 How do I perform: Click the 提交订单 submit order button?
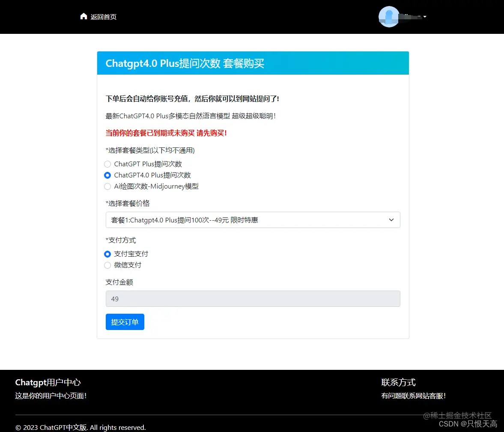[x=125, y=321]
